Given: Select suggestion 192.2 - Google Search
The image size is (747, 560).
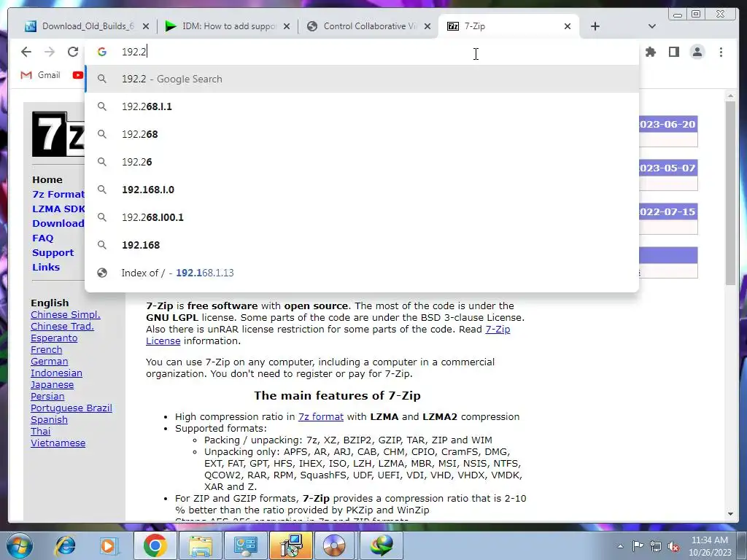Looking at the screenshot, I should pos(362,79).
